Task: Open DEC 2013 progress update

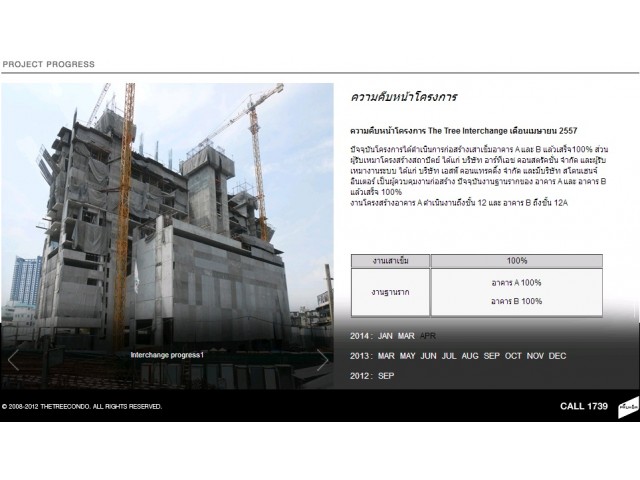Action: 557,356
